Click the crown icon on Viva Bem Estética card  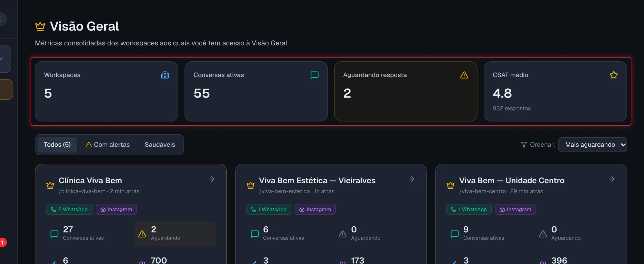pyautogui.click(x=251, y=185)
